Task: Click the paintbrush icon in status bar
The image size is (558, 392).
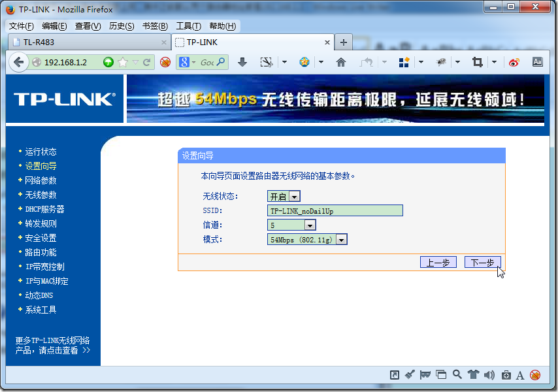Action: point(410,374)
